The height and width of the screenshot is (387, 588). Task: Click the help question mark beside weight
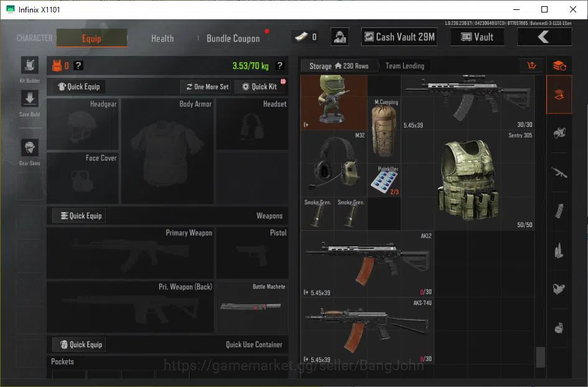coord(279,66)
